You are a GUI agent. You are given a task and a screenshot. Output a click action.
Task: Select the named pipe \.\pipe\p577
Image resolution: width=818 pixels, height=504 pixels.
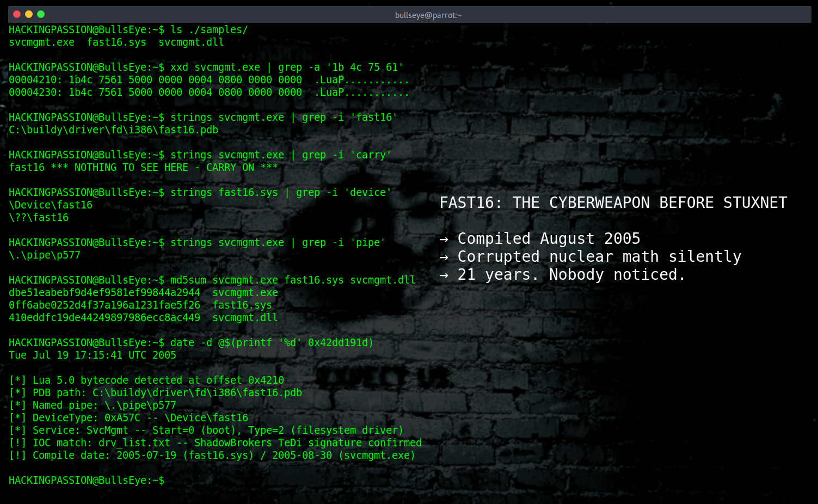[44, 254]
